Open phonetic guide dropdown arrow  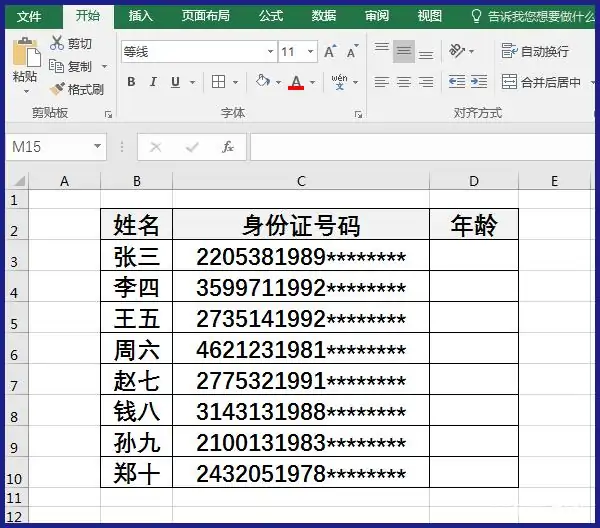355,82
